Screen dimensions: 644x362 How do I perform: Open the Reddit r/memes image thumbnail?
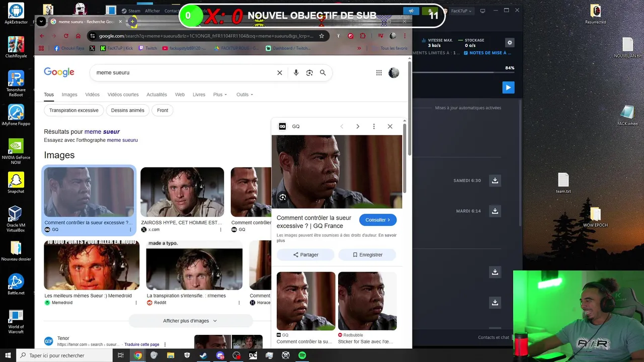tap(194, 265)
